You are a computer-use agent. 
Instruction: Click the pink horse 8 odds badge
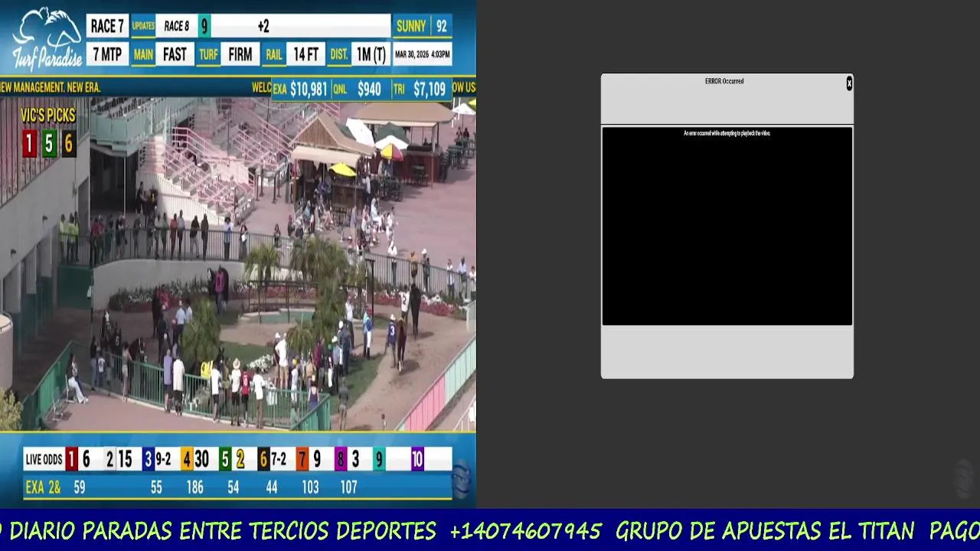[340, 459]
